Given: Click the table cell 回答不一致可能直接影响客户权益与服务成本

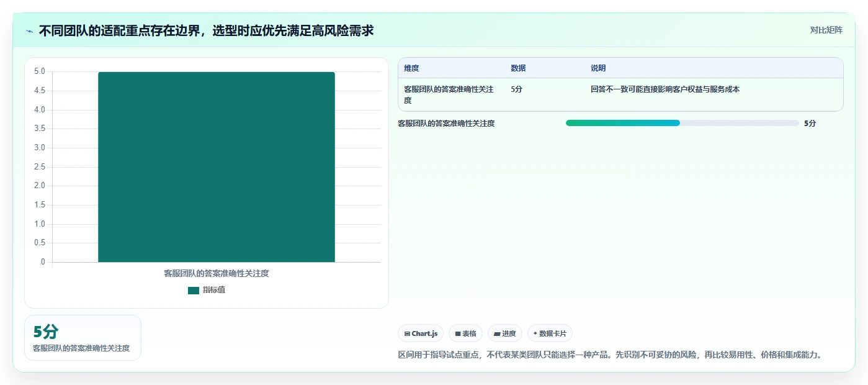Looking at the screenshot, I should pyautogui.click(x=665, y=89).
